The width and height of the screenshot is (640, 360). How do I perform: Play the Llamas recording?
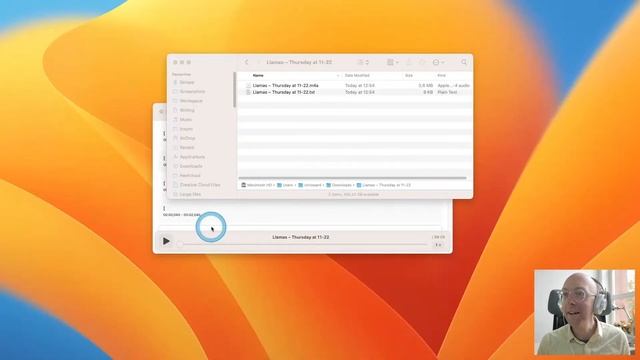[166, 241]
